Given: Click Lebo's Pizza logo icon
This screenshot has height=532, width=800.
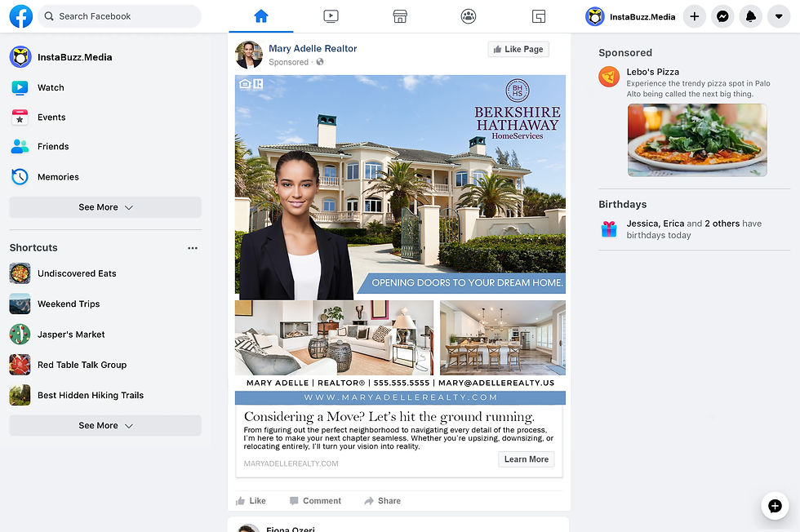Looking at the screenshot, I should (x=609, y=77).
